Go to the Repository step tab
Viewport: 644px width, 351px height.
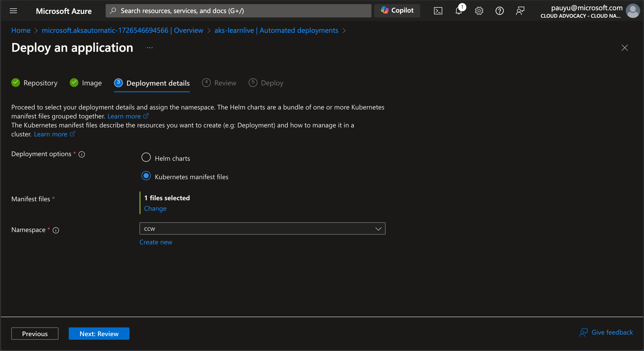34,83
